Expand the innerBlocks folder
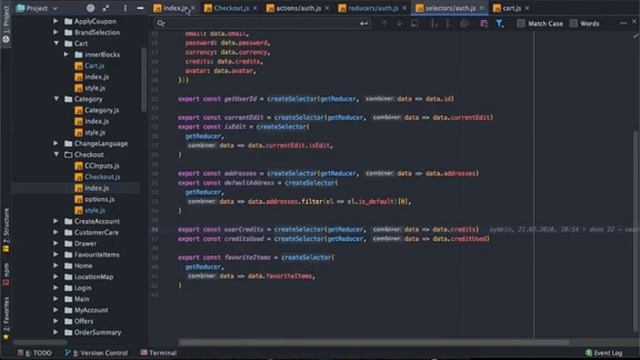Viewport: 640px width, 360px height. point(66,54)
